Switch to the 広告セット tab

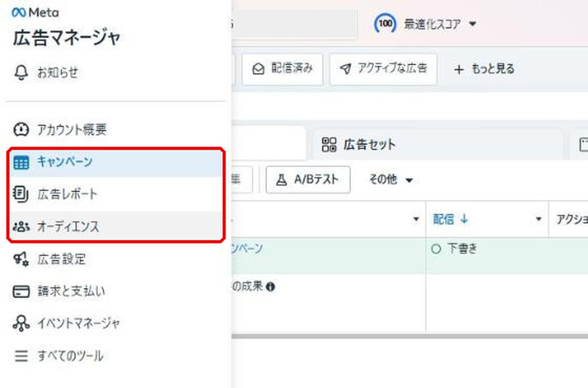click(x=436, y=145)
